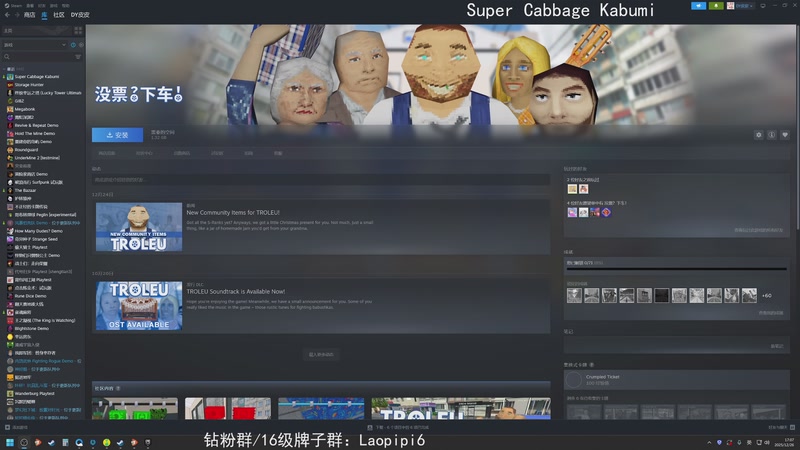Select Storage Hunter in the library

(x=29, y=85)
